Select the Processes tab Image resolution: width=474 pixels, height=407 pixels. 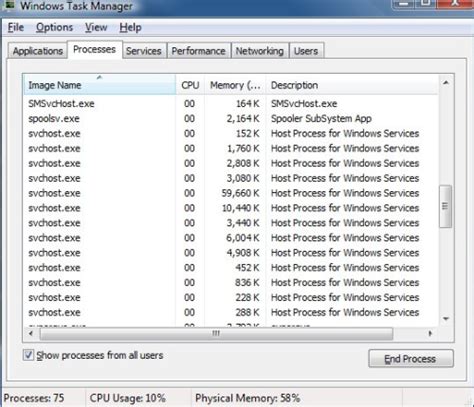point(95,50)
